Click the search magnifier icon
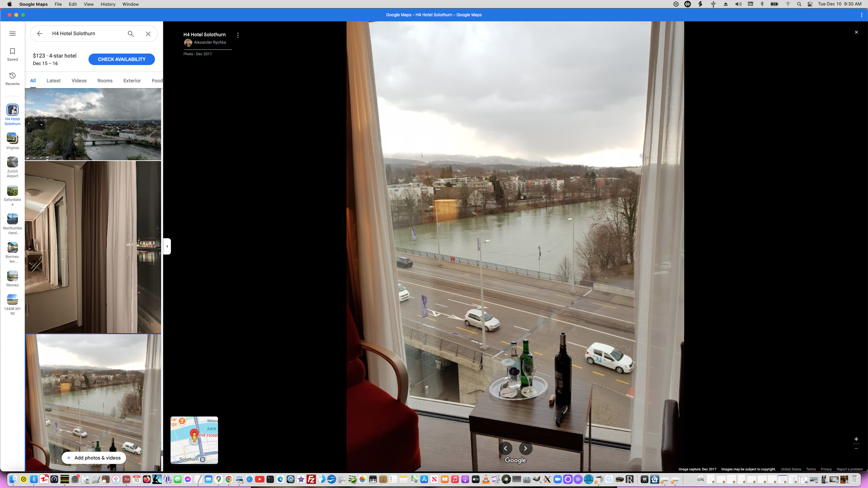The width and height of the screenshot is (868, 488). [131, 34]
